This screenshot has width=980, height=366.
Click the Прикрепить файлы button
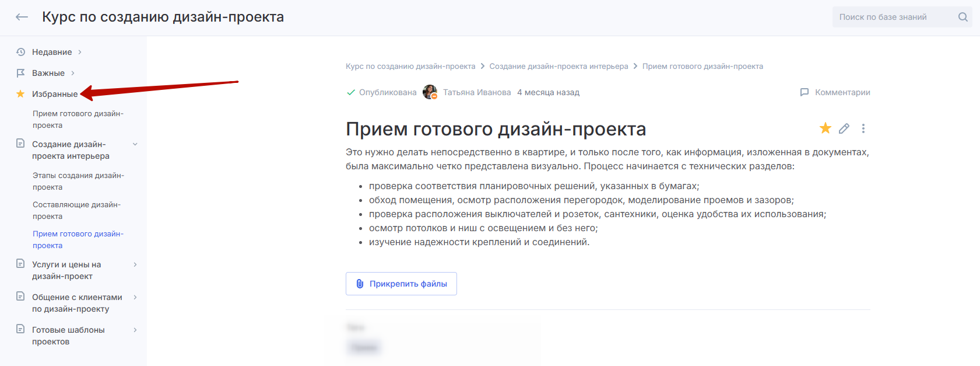pos(401,284)
